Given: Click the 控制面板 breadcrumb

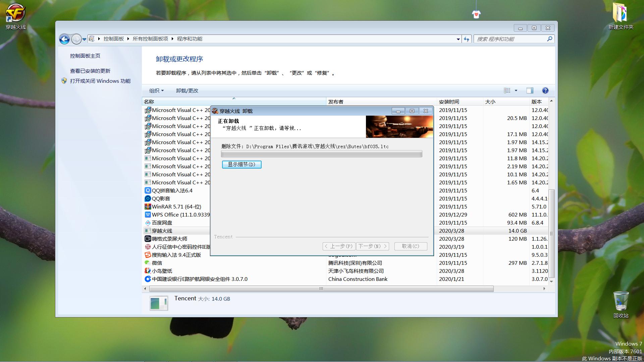Looking at the screenshot, I should click(114, 39).
